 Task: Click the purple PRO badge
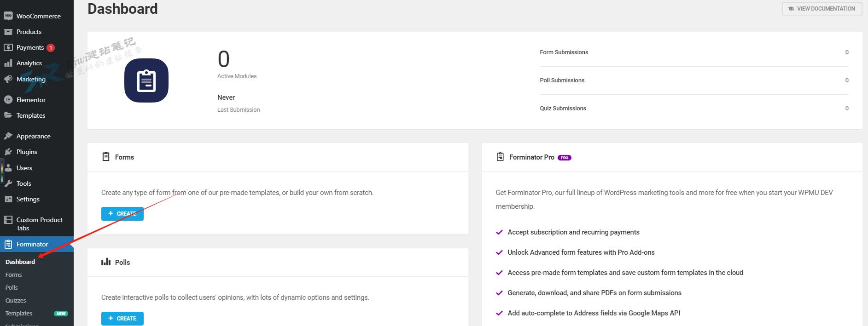(565, 158)
